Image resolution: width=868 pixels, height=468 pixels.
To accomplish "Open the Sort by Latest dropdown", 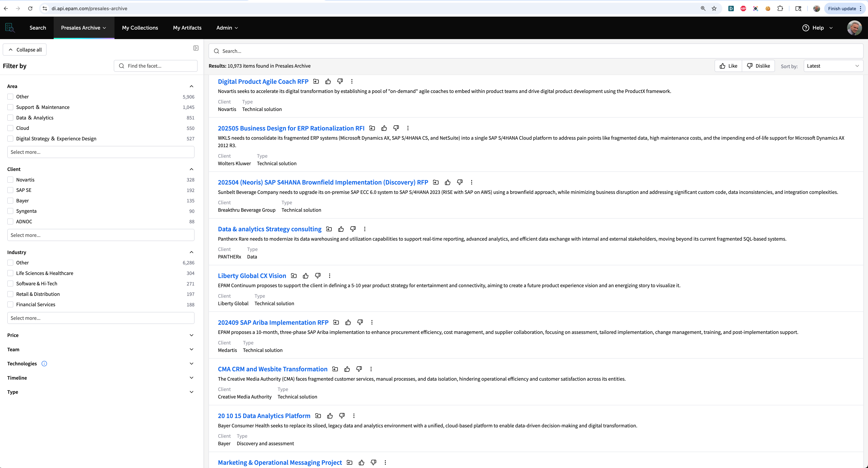I will [x=833, y=66].
